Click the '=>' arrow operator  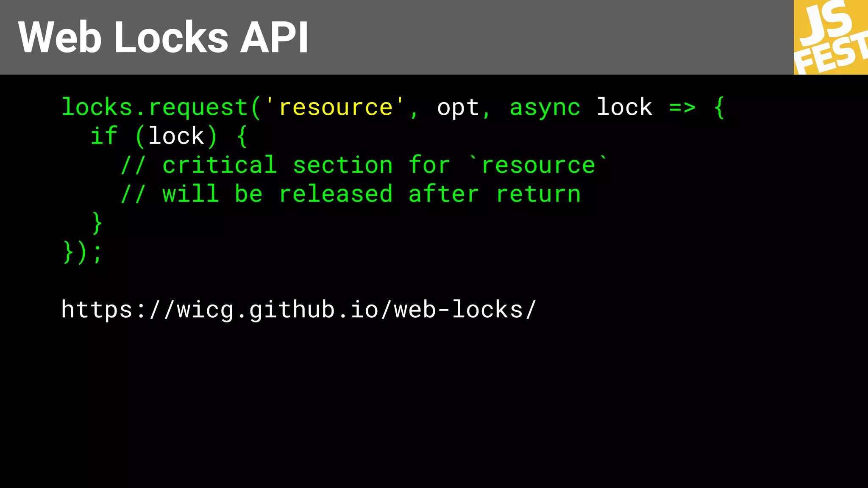(x=682, y=108)
